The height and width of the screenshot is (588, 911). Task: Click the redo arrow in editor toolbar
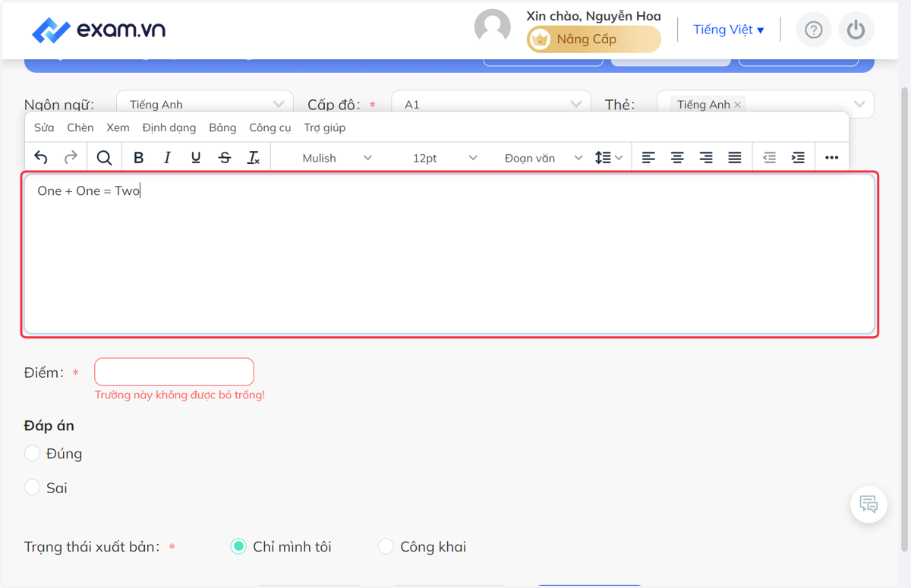coord(71,158)
